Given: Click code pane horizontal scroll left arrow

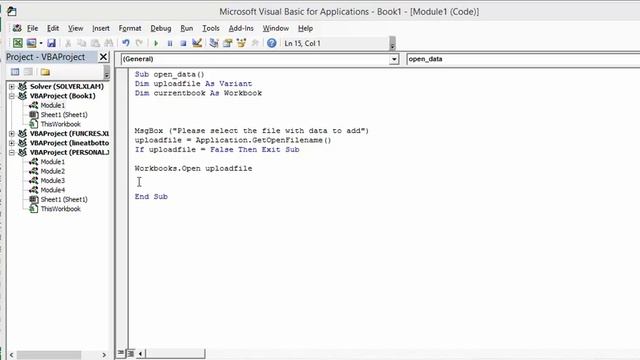Looking at the screenshot, I should click(140, 353).
